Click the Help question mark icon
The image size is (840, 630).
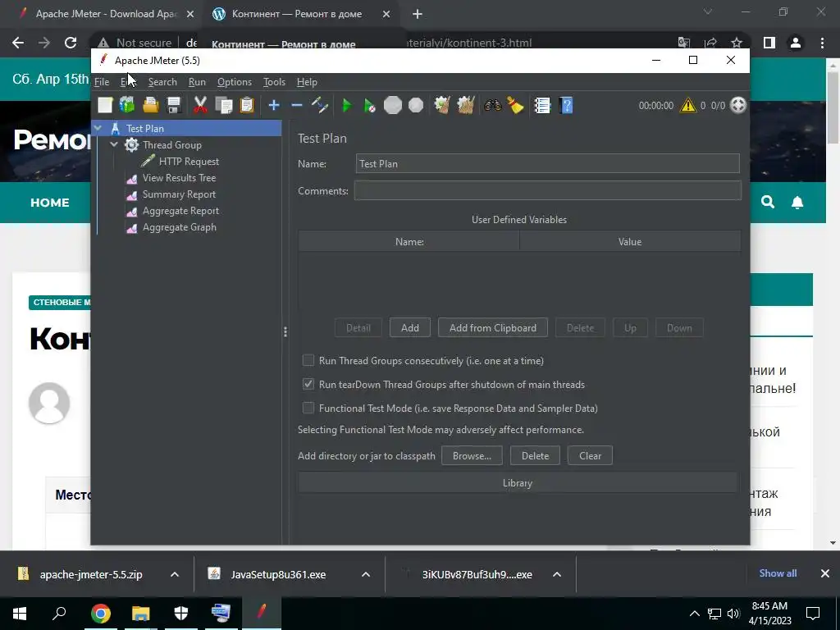pos(566,105)
